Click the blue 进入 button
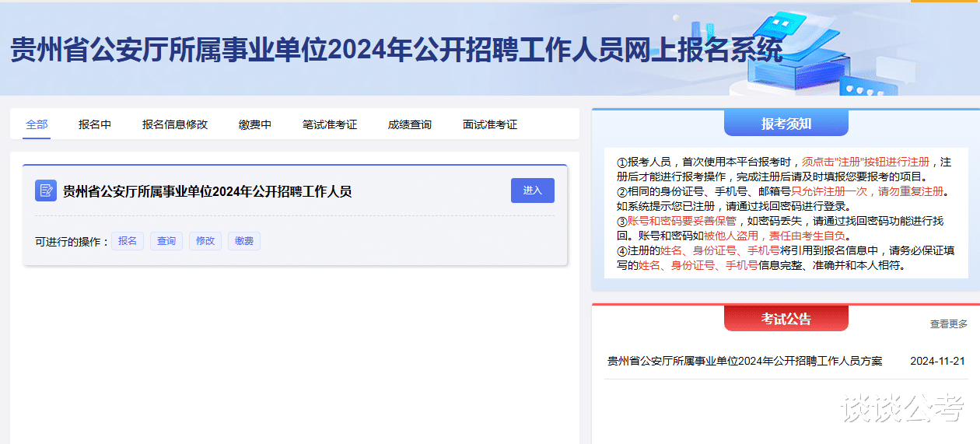This screenshot has width=980, height=444. (533, 191)
